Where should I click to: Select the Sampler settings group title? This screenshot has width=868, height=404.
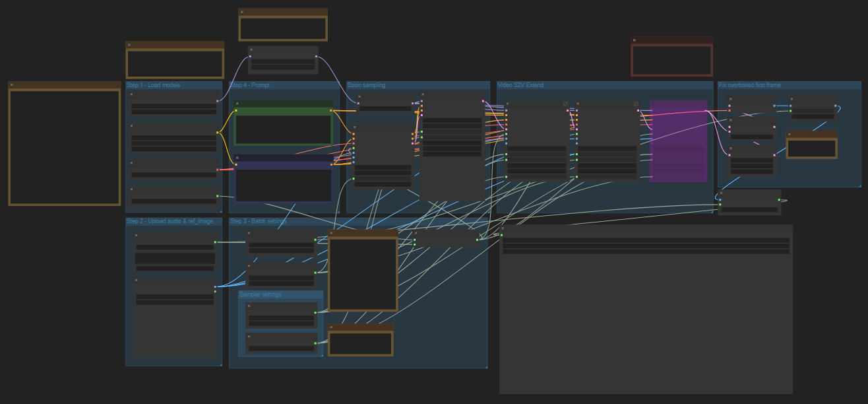click(261, 294)
